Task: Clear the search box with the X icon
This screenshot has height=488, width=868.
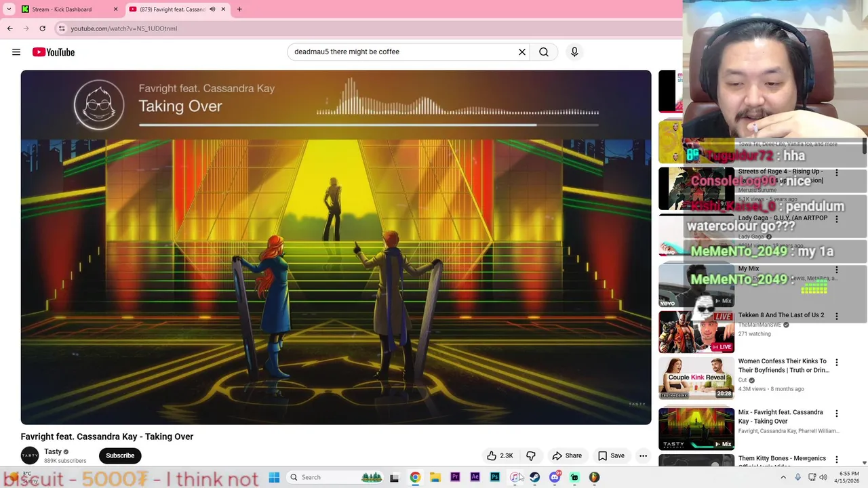Action: [x=522, y=52]
